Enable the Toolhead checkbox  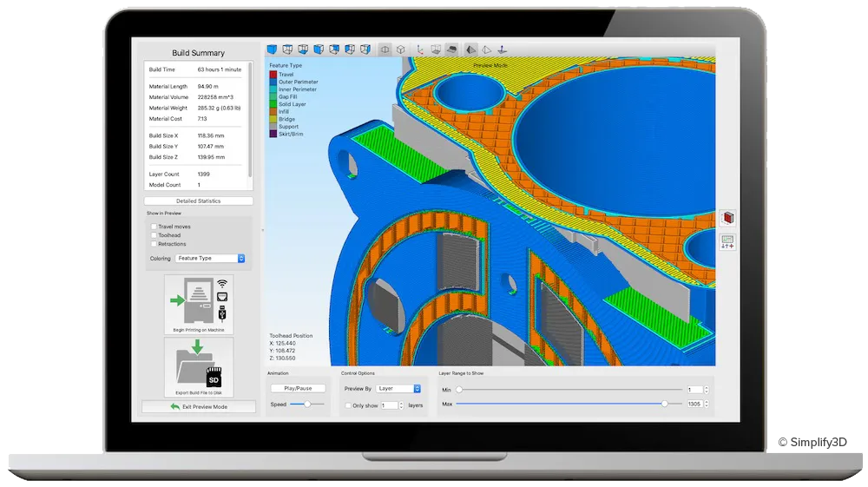tap(154, 235)
